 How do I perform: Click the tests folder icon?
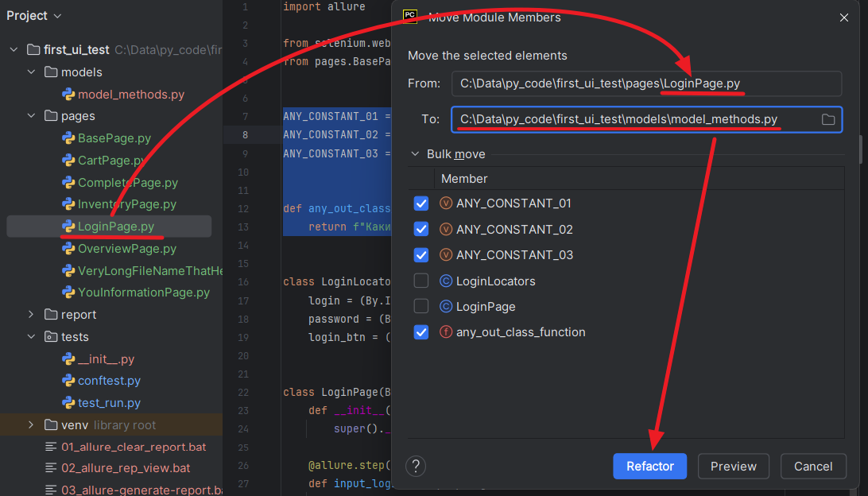[51, 337]
